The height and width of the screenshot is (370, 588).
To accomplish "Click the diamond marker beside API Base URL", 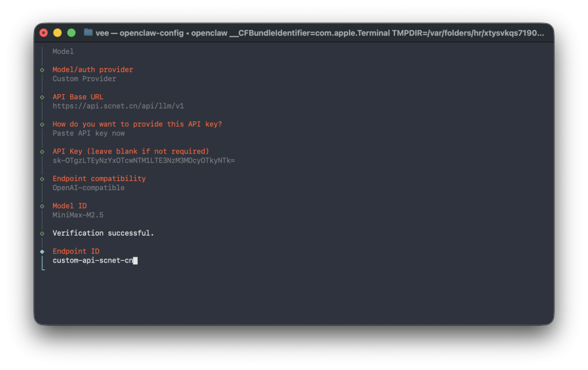I will point(42,97).
